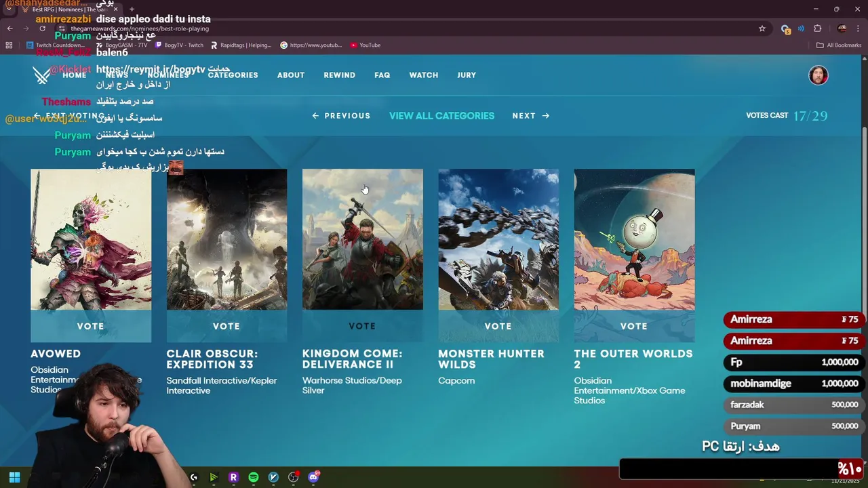Open Chrome's three-dot menu

[859, 28]
